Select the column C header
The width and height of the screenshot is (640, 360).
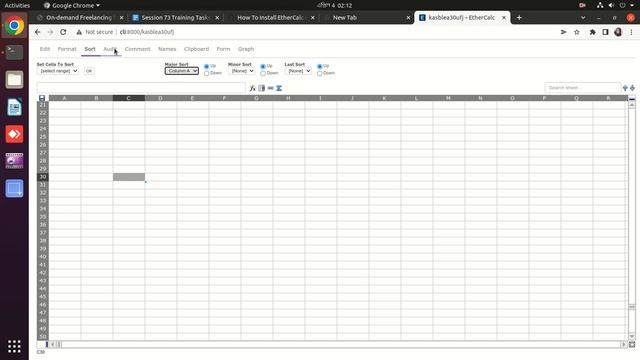(x=129, y=98)
